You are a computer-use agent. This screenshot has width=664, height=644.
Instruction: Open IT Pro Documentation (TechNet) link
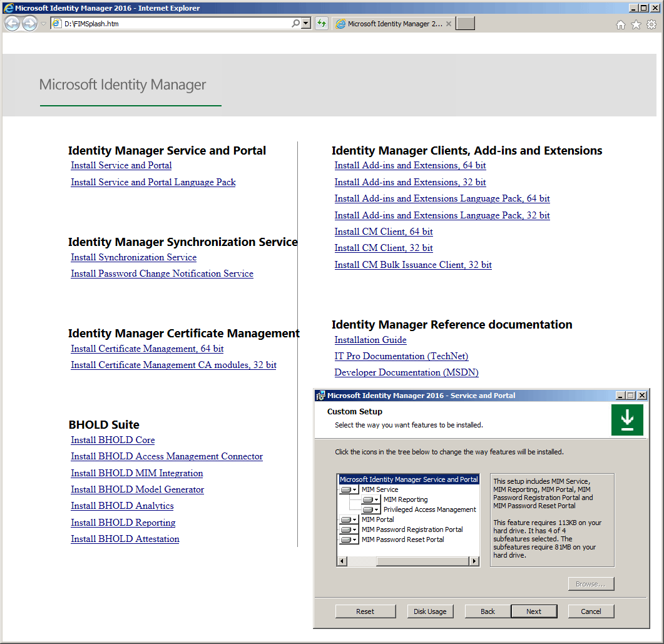[401, 357]
